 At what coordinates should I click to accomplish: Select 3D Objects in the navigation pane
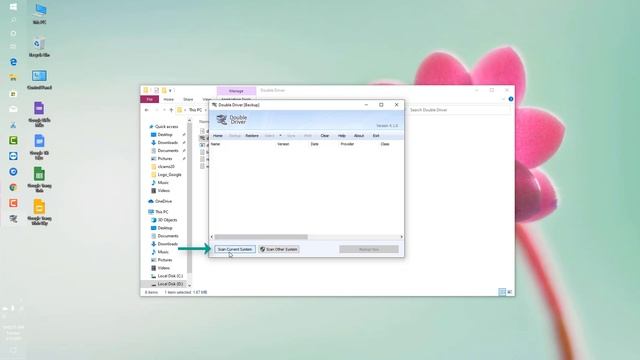click(164, 220)
